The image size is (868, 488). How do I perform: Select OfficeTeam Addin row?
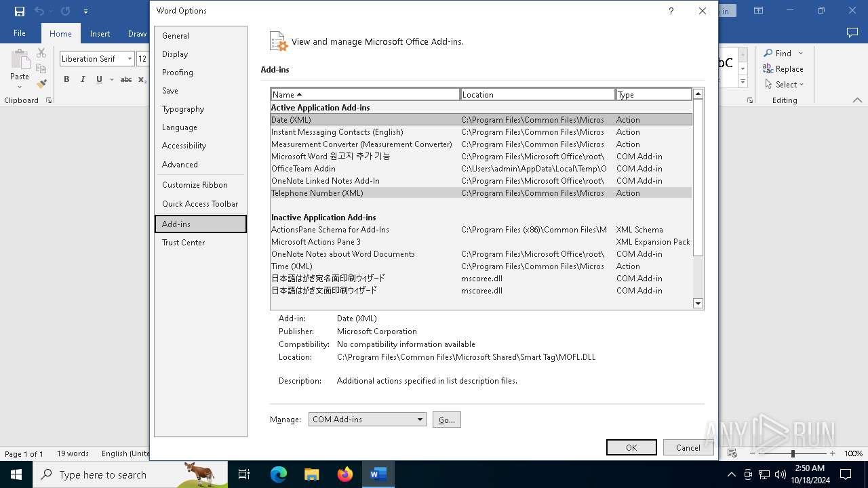pos(481,169)
